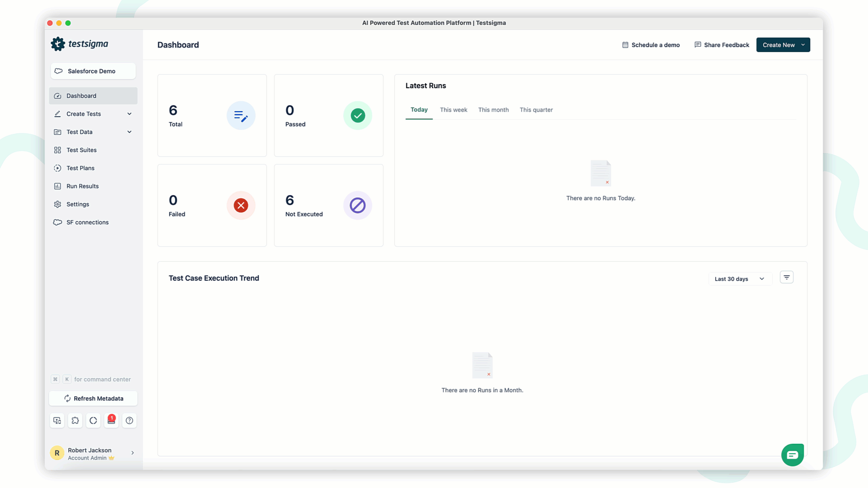The width and height of the screenshot is (868, 488).
Task: Open the addons puzzle-piece icon
Action: click(75, 421)
